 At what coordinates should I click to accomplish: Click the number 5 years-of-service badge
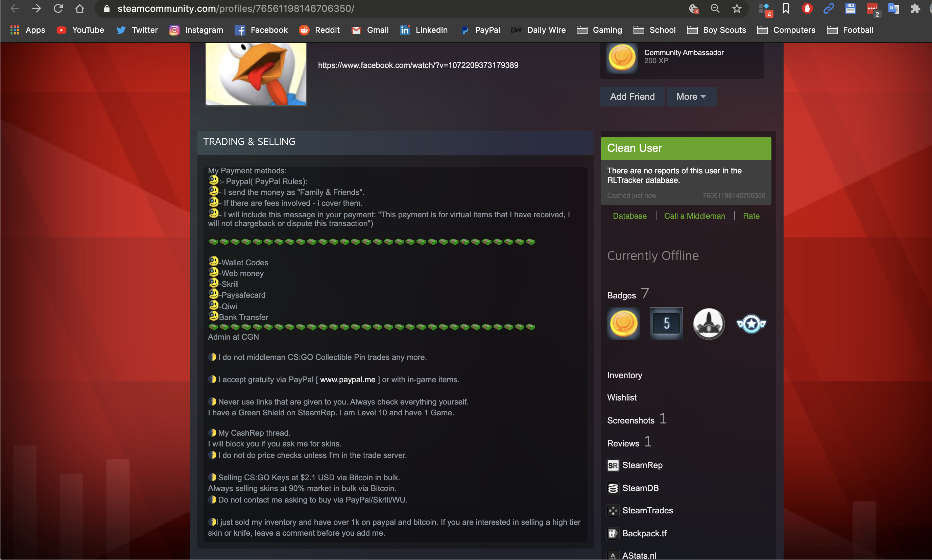(x=666, y=323)
